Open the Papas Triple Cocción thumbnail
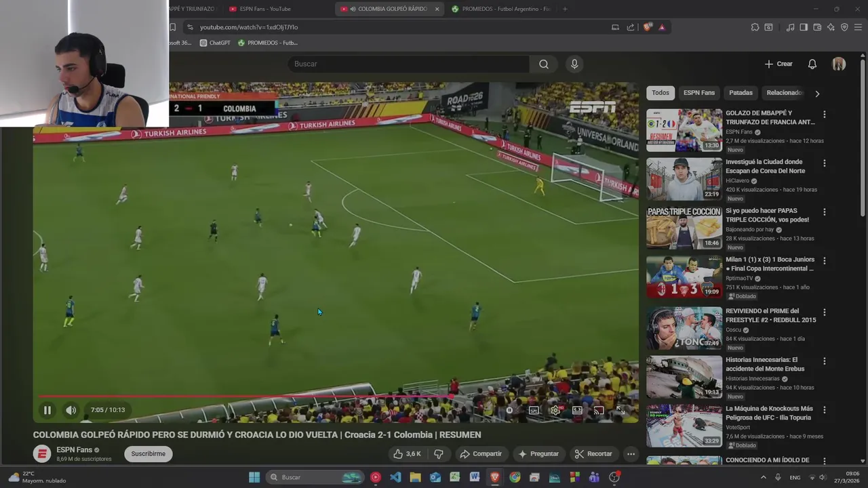868x488 pixels. pos(684,228)
